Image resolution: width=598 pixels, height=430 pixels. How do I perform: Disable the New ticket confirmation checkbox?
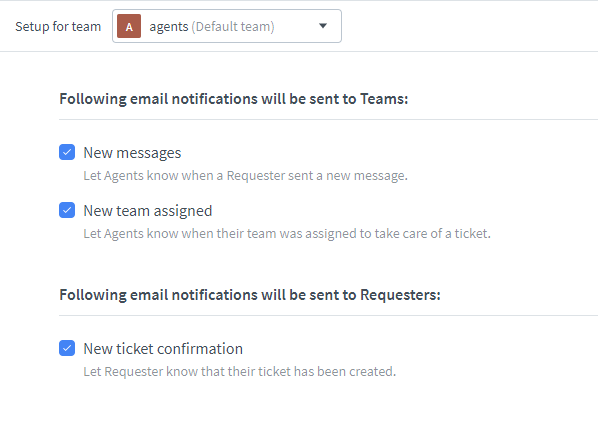click(67, 348)
